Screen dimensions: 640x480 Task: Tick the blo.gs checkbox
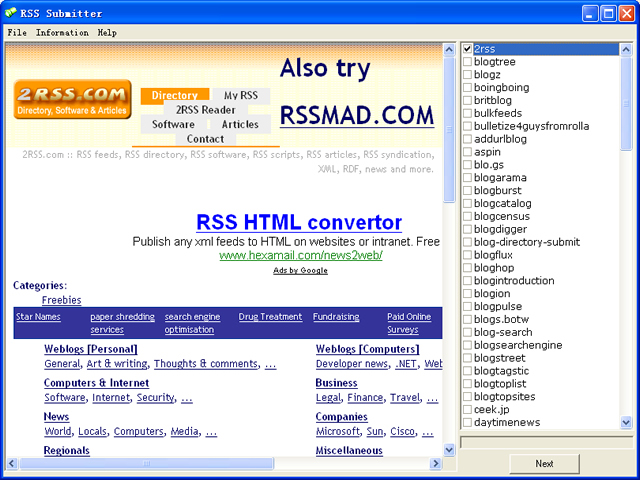click(467, 165)
